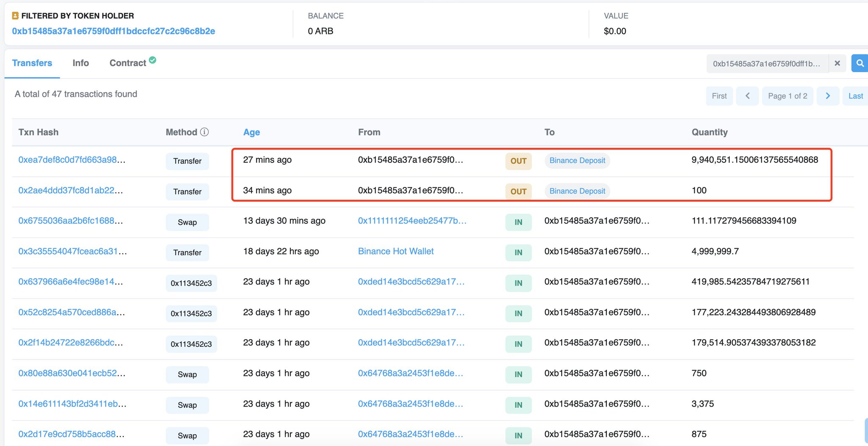Open the token holder badge icon

pyautogui.click(x=15, y=16)
